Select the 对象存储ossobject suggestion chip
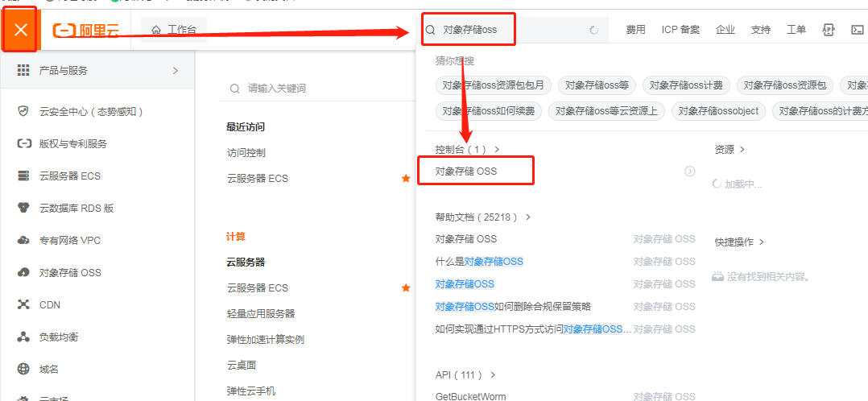 (718, 111)
